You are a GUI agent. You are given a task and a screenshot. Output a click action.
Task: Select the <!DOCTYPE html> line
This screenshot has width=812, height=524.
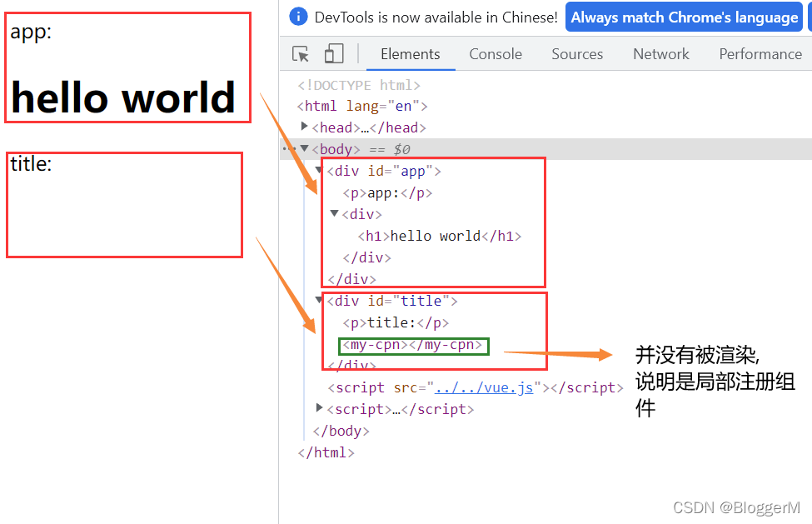[359, 85]
